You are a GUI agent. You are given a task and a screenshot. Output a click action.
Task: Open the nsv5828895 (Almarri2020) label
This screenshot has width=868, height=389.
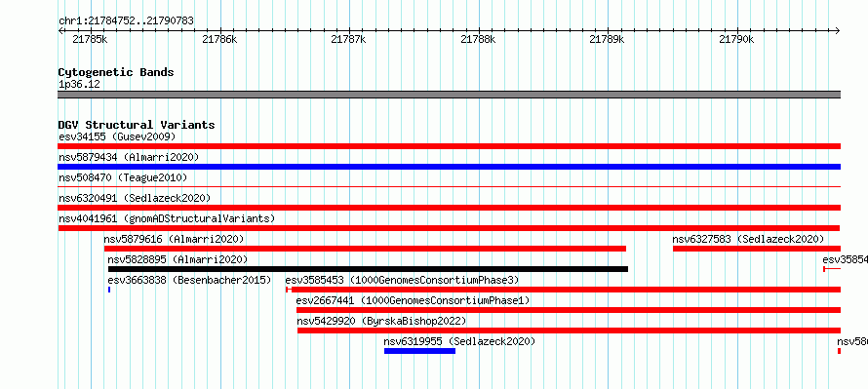pos(178,259)
